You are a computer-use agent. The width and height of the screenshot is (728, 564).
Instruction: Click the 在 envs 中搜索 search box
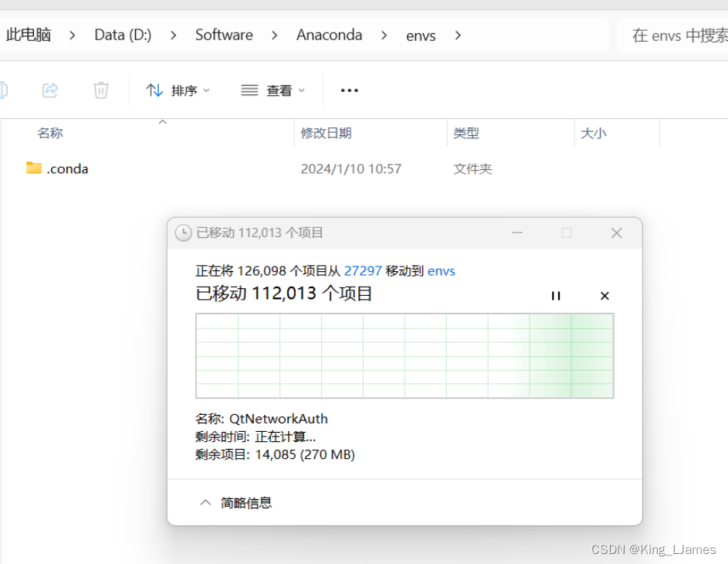pyautogui.click(x=678, y=35)
